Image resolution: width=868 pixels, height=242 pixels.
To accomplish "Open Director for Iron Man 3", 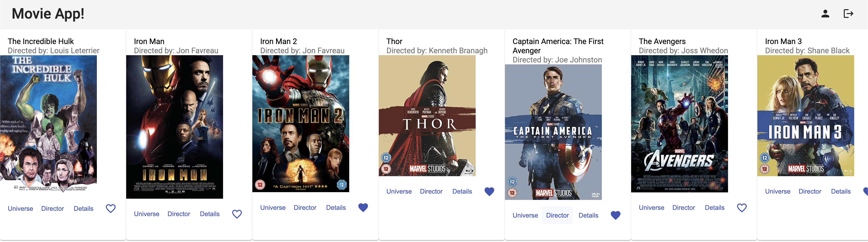I will point(809,191).
